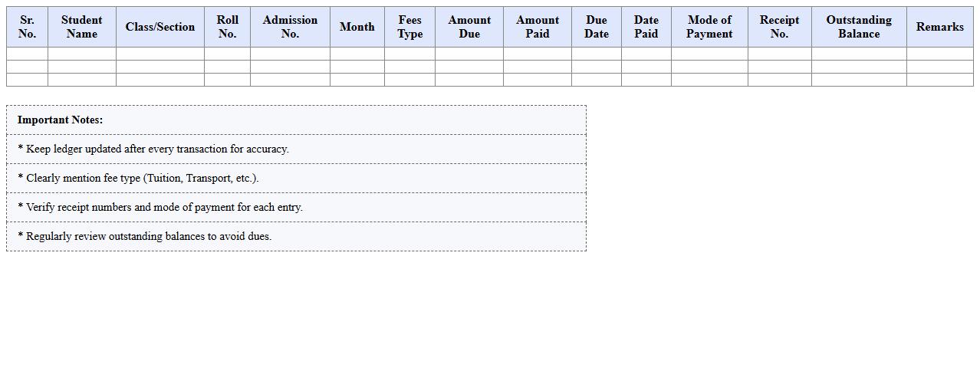Click the Date Paid header cell
The width and height of the screenshot is (980, 384).
646,27
